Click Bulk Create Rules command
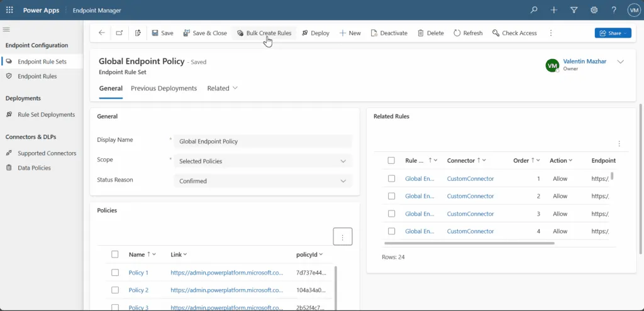The width and height of the screenshot is (644, 311). [x=264, y=33]
